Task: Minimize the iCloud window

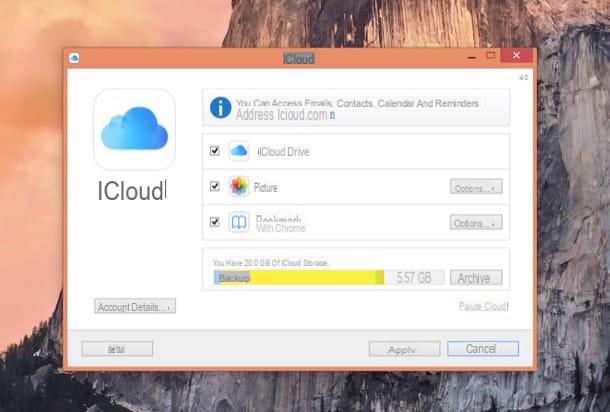Action: click(x=472, y=57)
